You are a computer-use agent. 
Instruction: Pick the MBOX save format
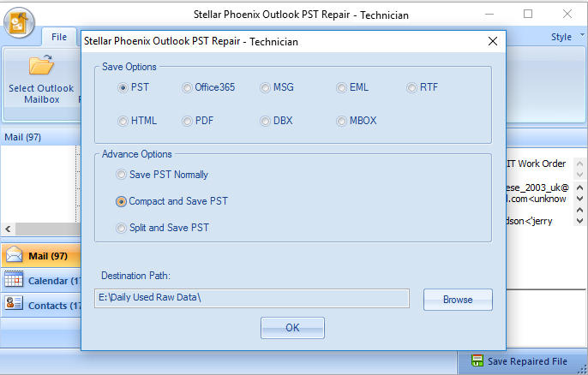click(x=357, y=121)
